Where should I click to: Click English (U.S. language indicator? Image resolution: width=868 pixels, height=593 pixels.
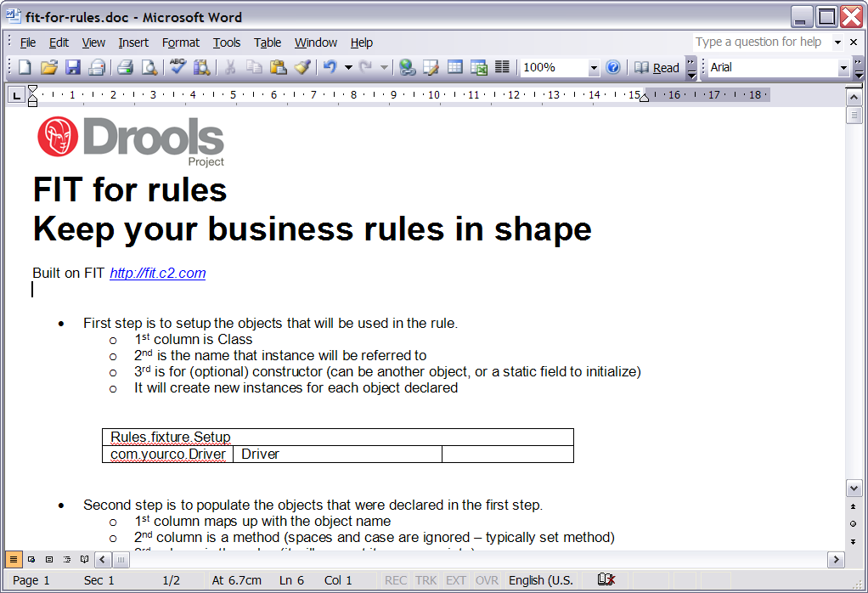[541, 580]
